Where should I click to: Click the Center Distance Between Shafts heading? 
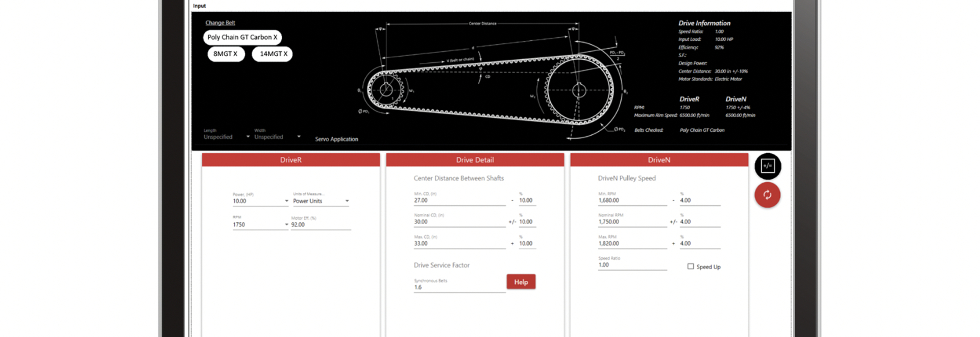[458, 178]
